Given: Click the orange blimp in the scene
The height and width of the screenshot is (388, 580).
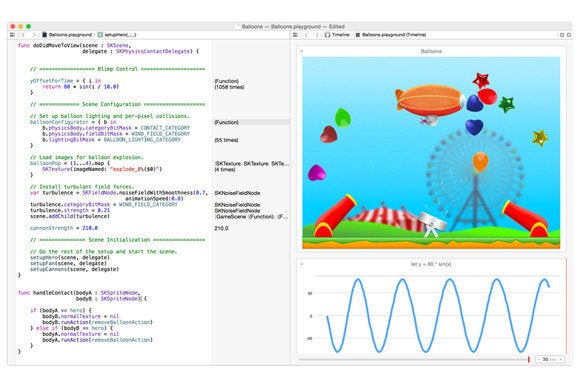Looking at the screenshot, I should 430,100.
